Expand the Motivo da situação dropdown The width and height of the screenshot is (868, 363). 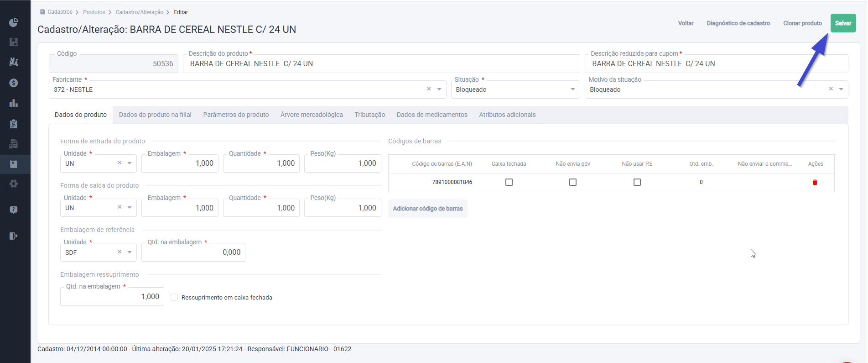pyautogui.click(x=841, y=89)
